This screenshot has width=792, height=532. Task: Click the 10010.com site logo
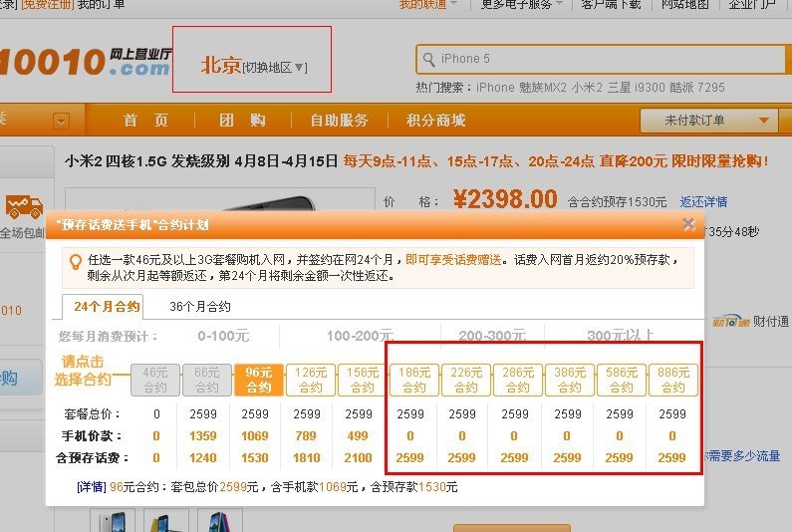click(85, 62)
